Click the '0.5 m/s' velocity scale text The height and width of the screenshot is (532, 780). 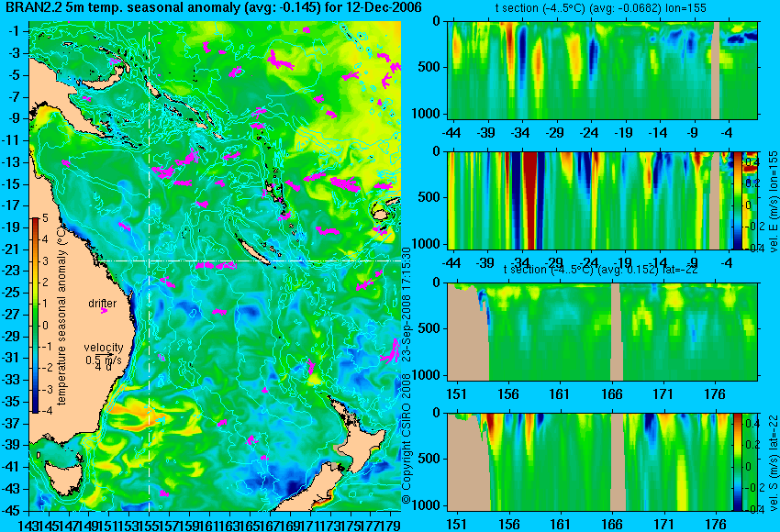point(103,359)
